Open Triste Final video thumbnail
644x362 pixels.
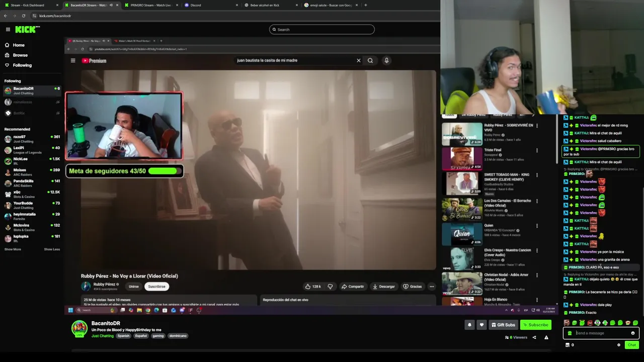pos(462,159)
